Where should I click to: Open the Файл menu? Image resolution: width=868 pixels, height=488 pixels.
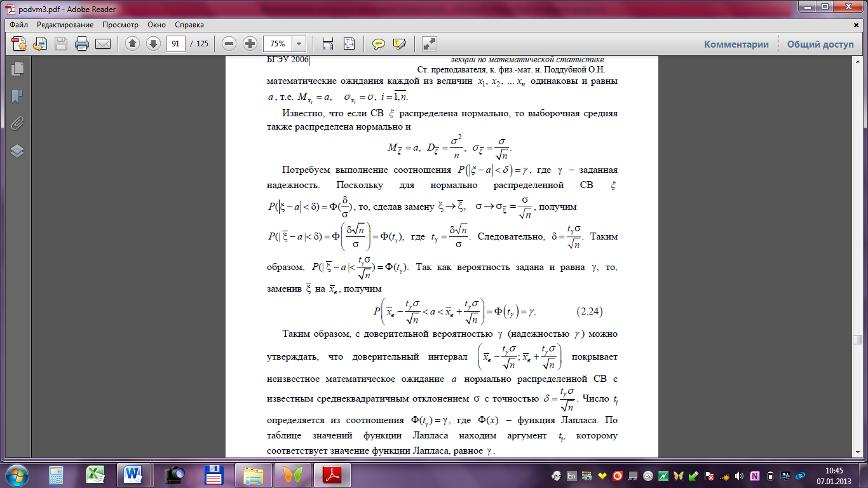(19, 25)
